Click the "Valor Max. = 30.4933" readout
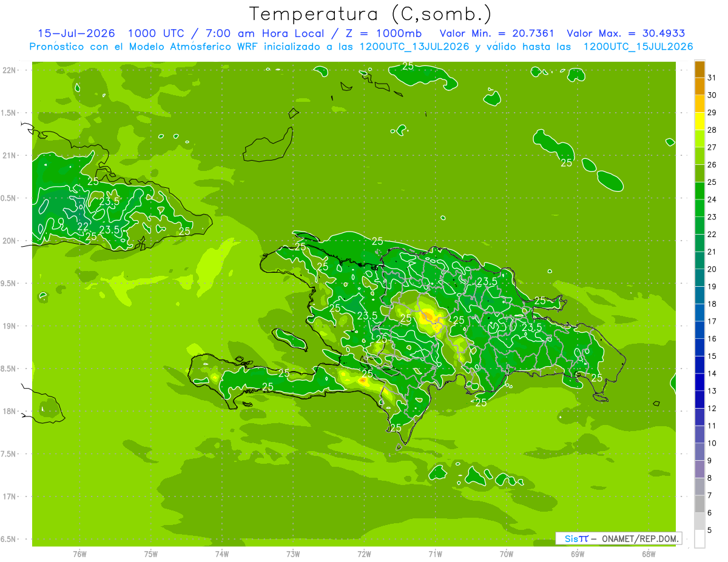Image resolution: width=728 pixels, height=562 pixels. 625,33
